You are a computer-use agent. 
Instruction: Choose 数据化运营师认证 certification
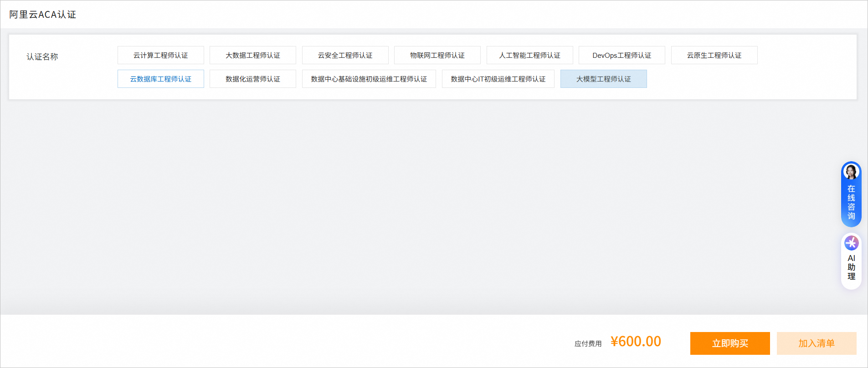[x=253, y=79]
